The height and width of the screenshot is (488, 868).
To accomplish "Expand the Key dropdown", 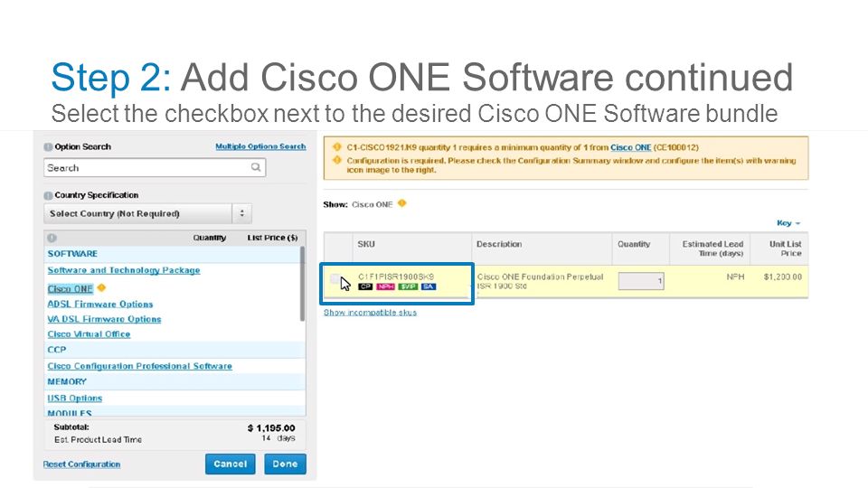I will click(788, 223).
